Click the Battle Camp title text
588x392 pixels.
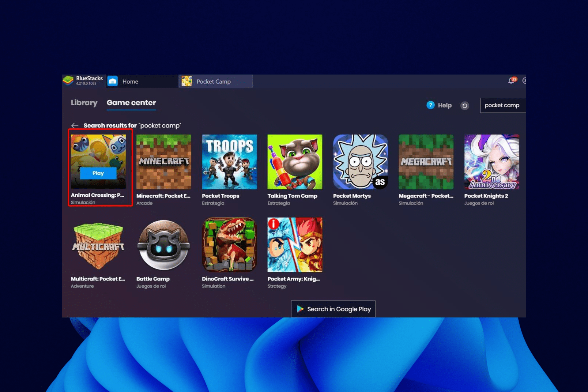153,279
